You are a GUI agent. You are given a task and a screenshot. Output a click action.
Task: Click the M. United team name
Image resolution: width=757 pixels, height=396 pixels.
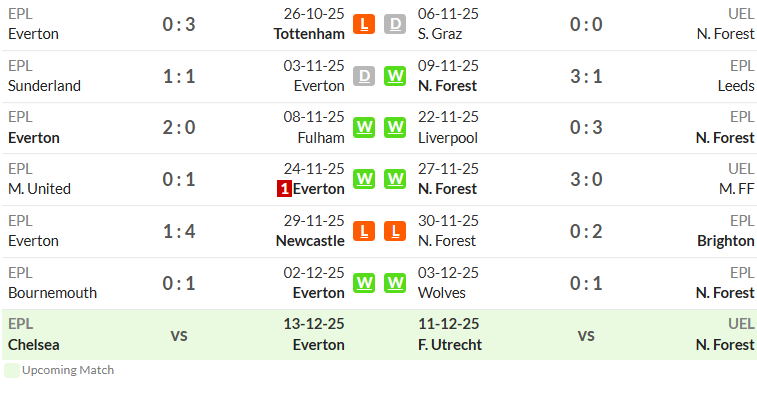[x=40, y=189]
